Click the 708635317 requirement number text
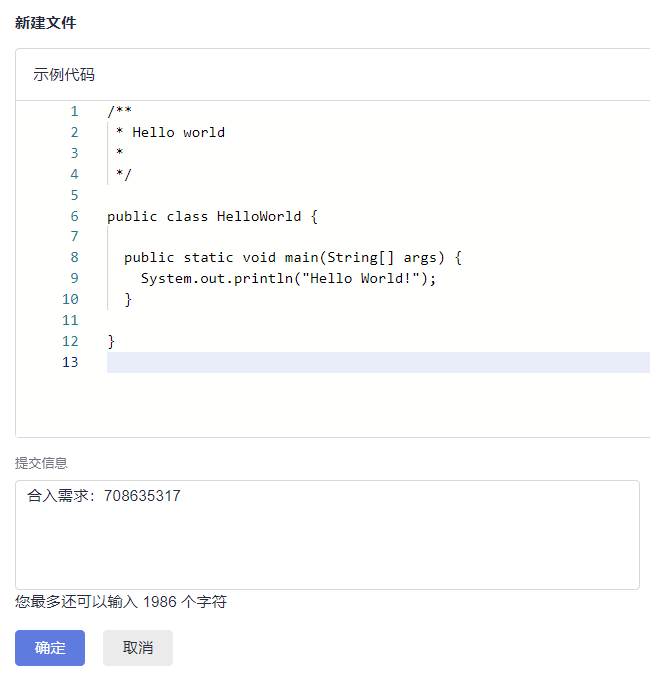The height and width of the screenshot is (677, 650). pos(142,496)
